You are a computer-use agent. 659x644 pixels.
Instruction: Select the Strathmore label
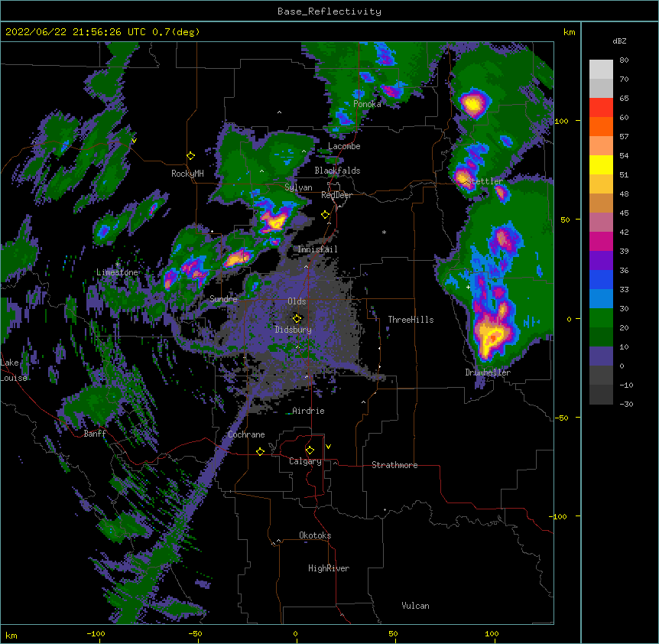point(394,465)
